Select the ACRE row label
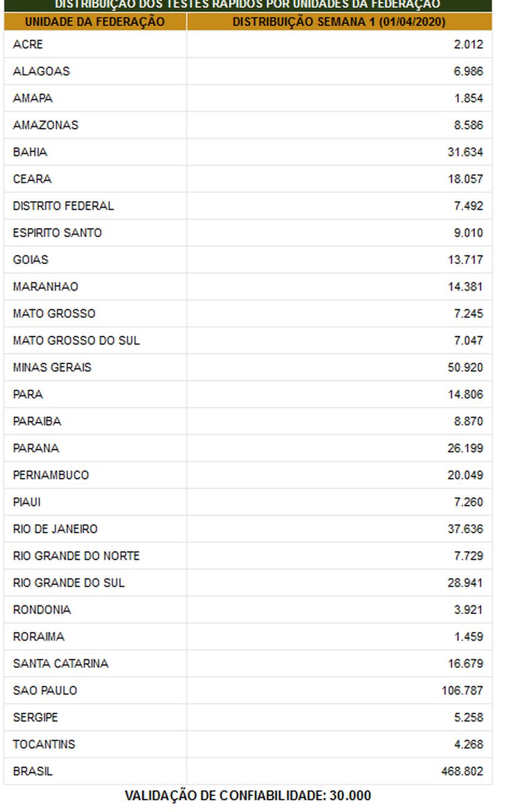This screenshot has width=508, height=812. [x=28, y=45]
